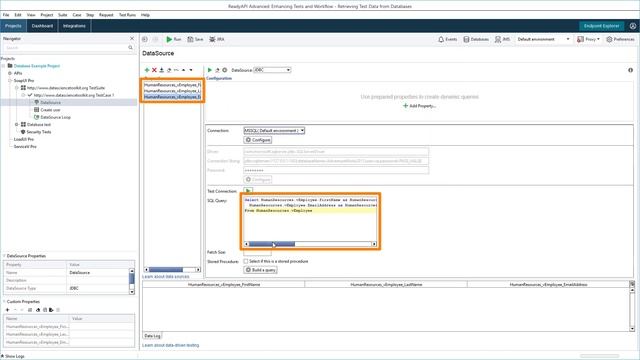Collapse DataSource Properties section

(x=4, y=256)
